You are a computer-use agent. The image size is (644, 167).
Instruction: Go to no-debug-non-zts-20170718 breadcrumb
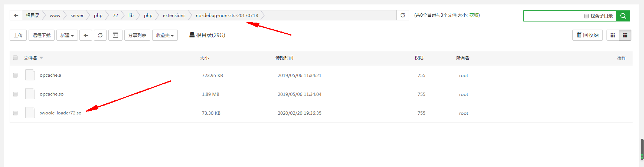pos(227,15)
